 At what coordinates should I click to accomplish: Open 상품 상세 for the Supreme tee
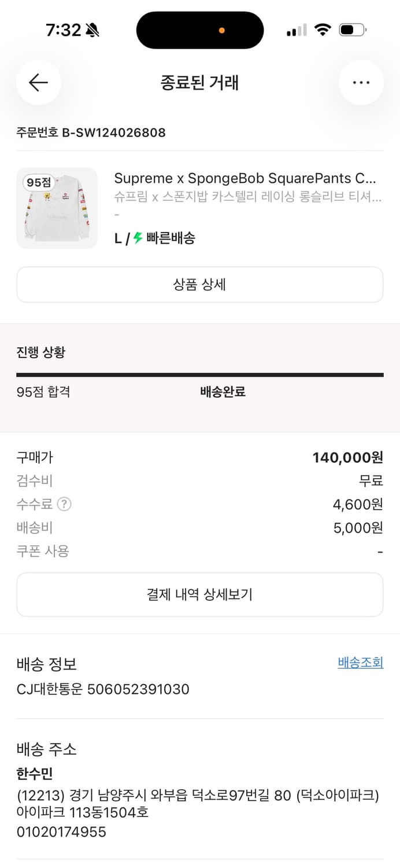coord(200,284)
